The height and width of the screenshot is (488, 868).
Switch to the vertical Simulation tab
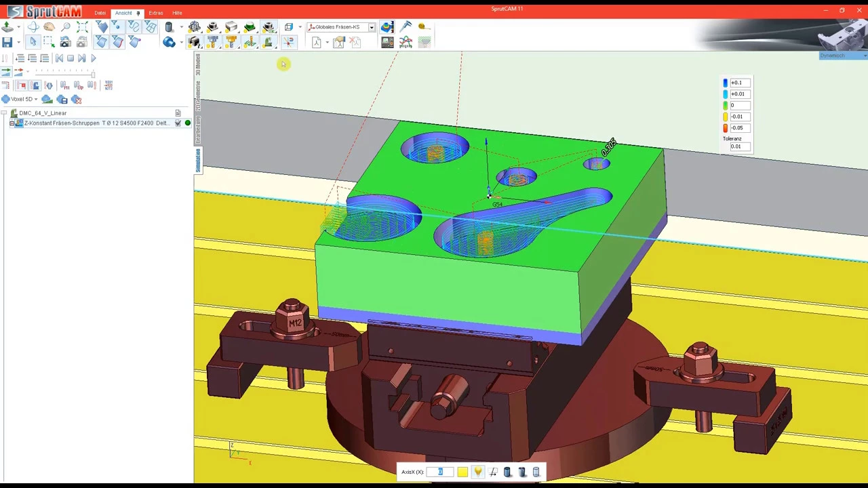pos(198,161)
